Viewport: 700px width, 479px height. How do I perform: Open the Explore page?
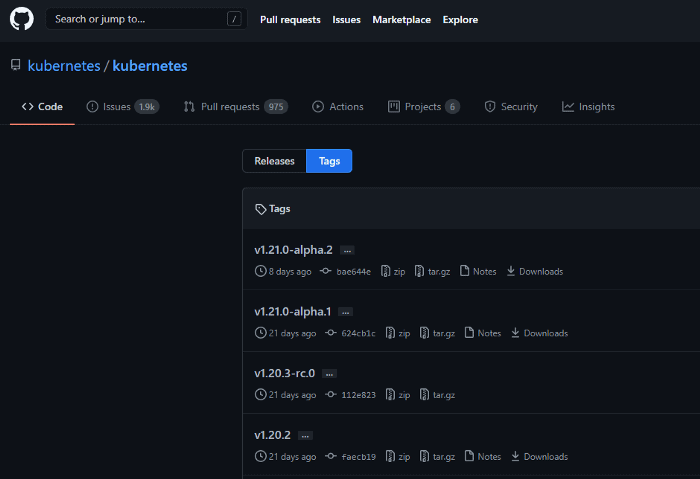[x=460, y=20]
